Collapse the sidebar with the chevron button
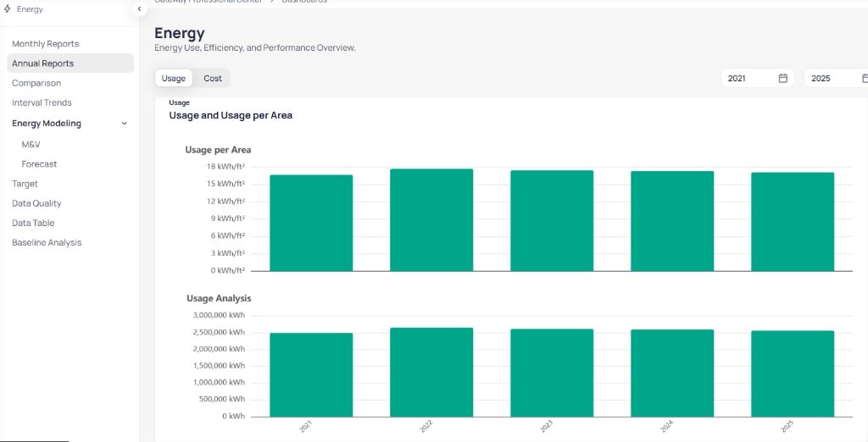The height and width of the screenshot is (442, 868). [140, 8]
